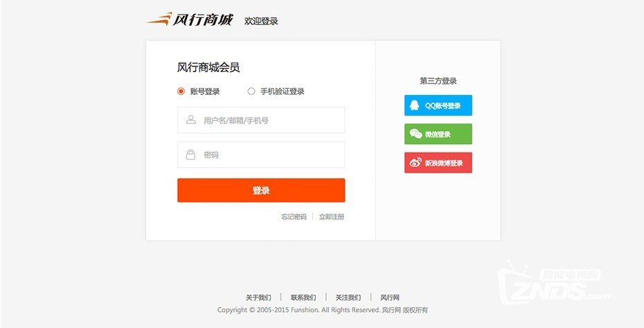Click the QQ penguin icon

pos(414,105)
